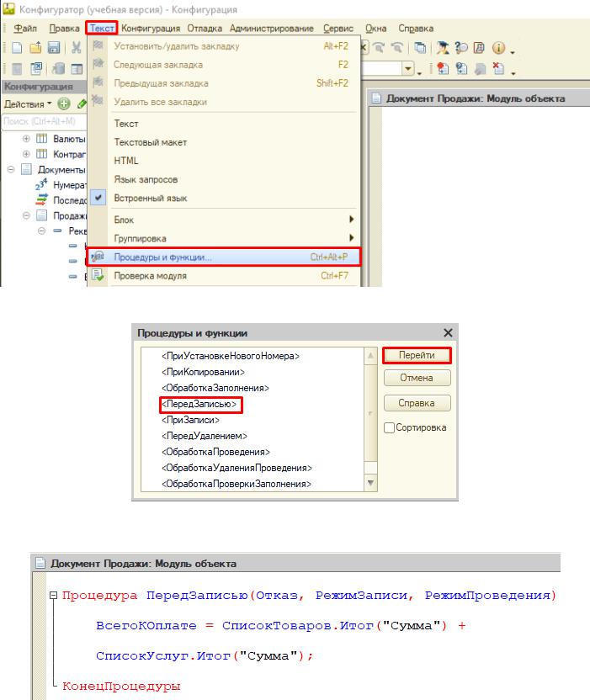This screenshot has height=700, width=590.
Task: Click the text templates icon
Action: pos(479,47)
